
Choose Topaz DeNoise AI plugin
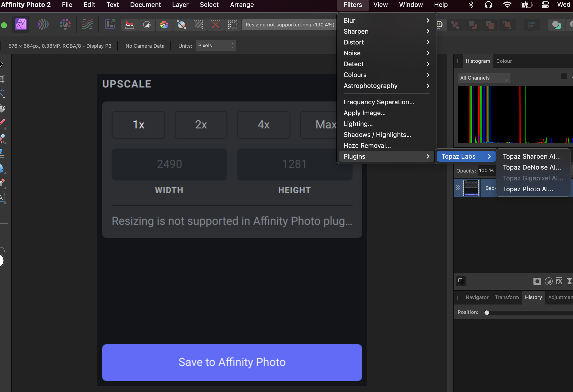[533, 167]
